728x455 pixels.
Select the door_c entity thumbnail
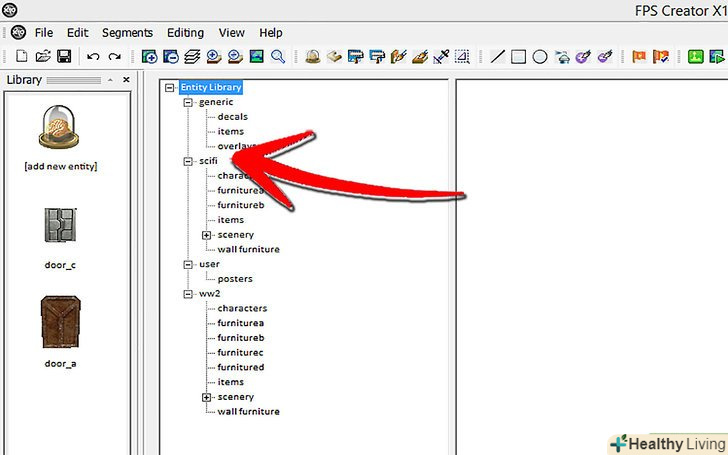coord(60,225)
